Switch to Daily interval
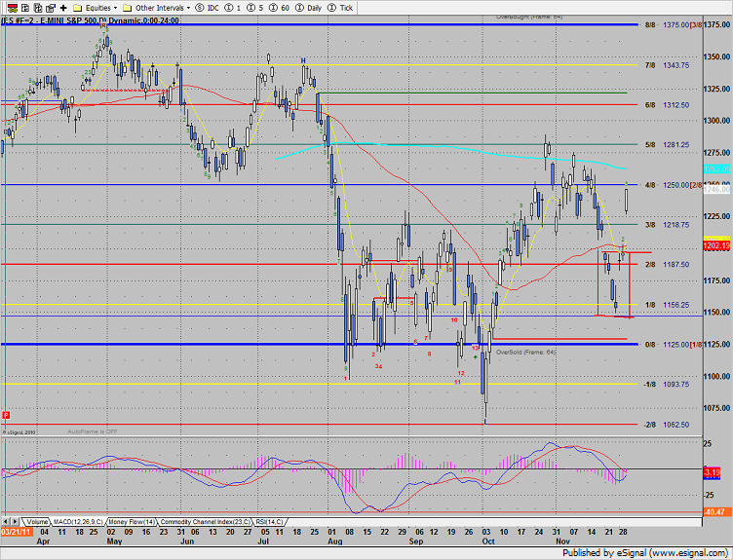733x560 pixels. click(x=309, y=8)
